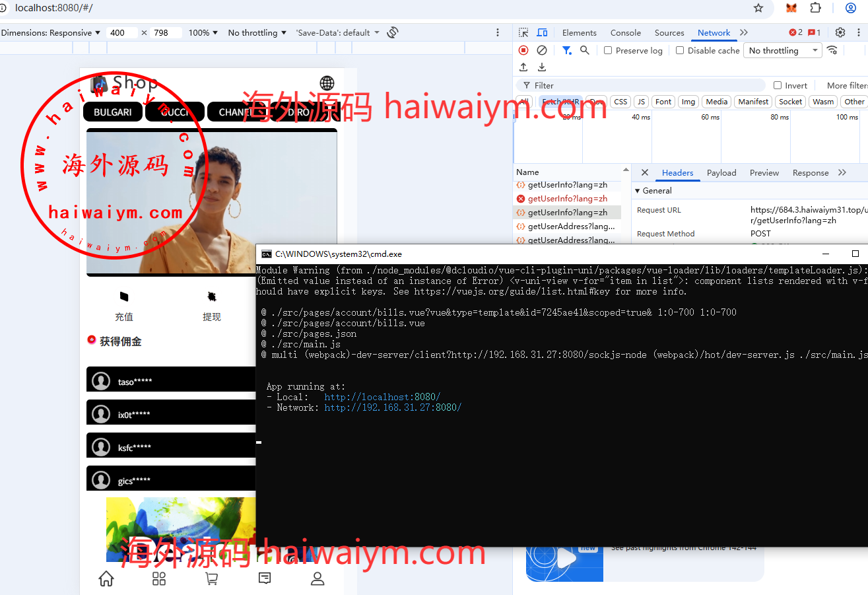Open the Dimensions: Responsive dropdown

[51, 32]
